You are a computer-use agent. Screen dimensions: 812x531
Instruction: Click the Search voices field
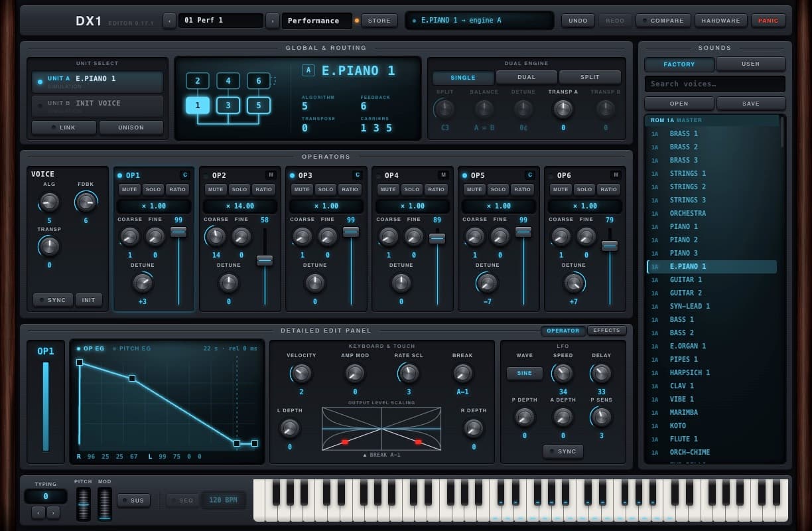pos(715,84)
